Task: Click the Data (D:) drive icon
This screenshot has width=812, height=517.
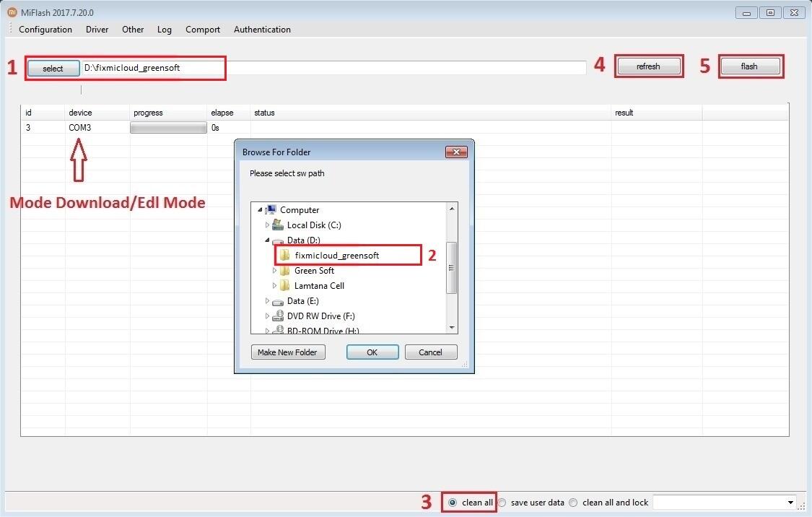Action: (278, 241)
